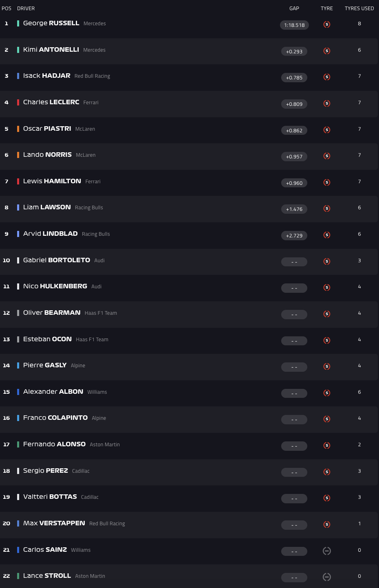Screen dimensions: 379x588
Task: Click the DRIVER column header
Action: coord(26,9)
